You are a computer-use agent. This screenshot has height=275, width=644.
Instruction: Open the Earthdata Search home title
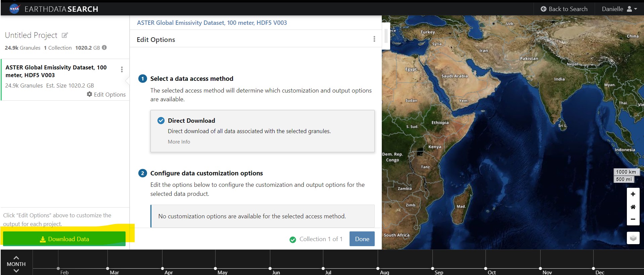tap(61, 9)
